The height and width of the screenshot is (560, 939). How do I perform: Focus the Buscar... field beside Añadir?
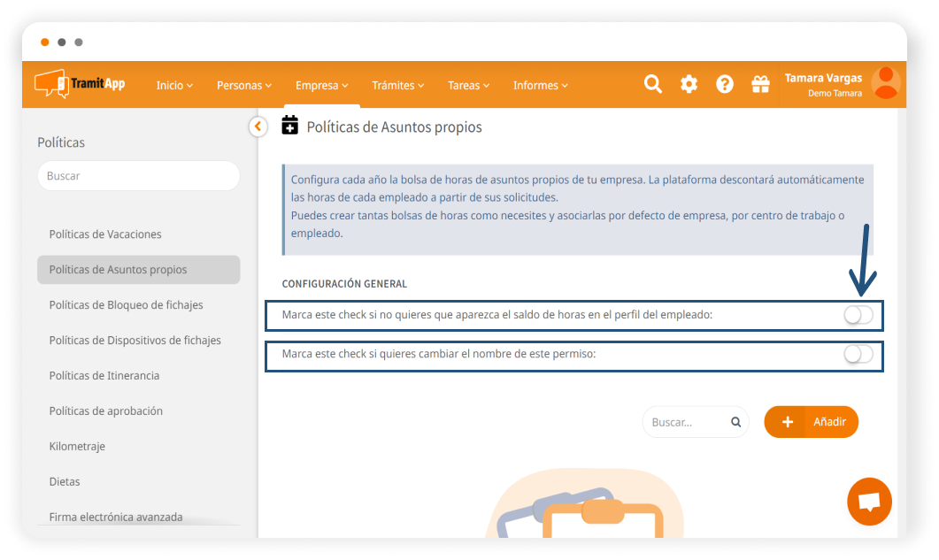pos(689,423)
